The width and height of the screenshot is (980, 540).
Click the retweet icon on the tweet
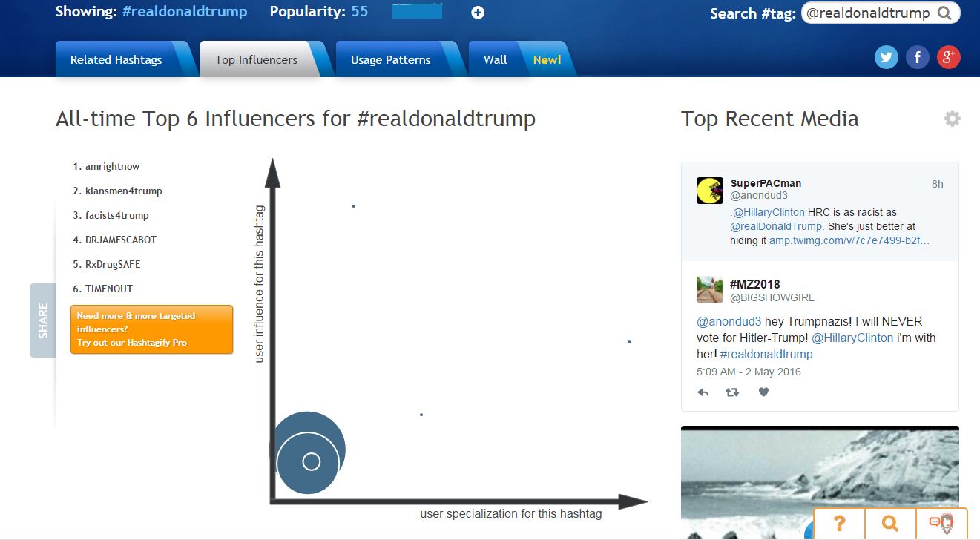tap(732, 392)
